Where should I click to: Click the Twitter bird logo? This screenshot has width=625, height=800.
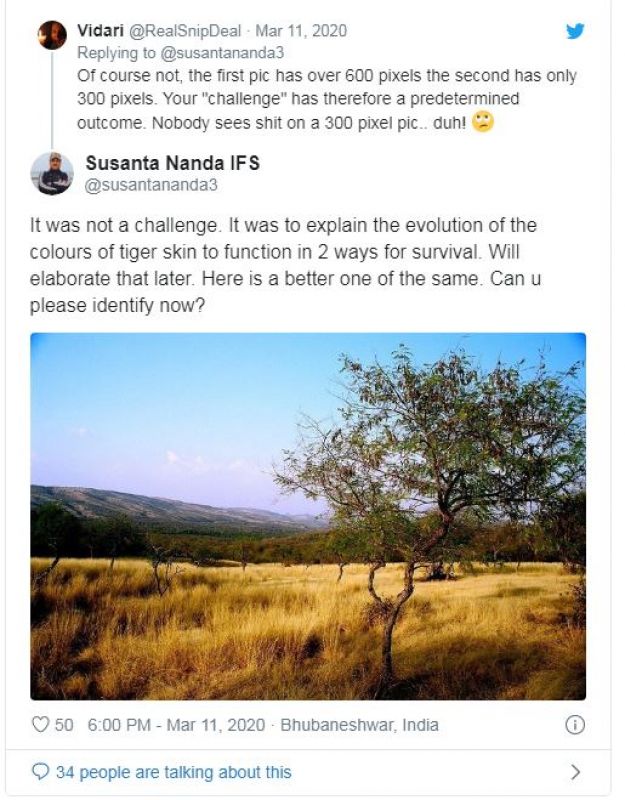(x=575, y=30)
